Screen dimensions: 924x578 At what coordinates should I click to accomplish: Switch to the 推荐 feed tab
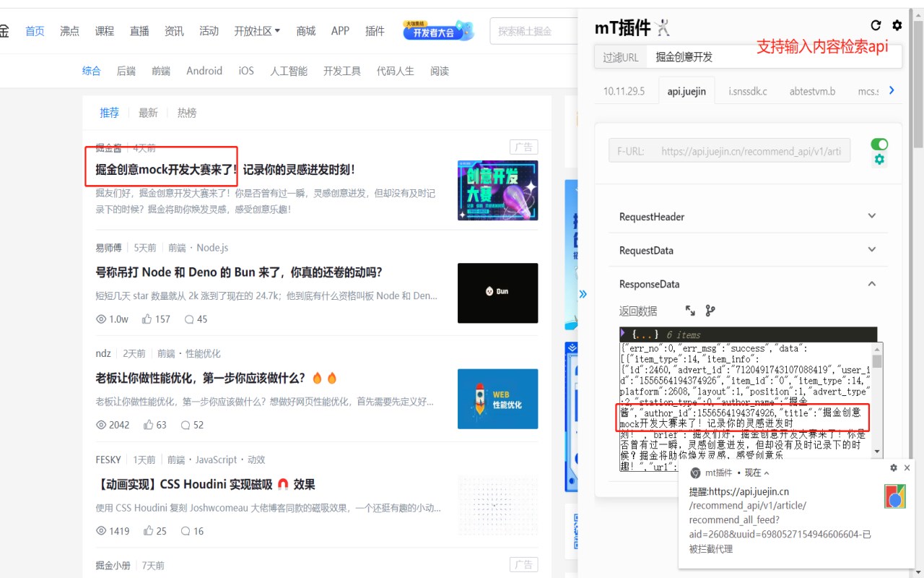coord(110,113)
